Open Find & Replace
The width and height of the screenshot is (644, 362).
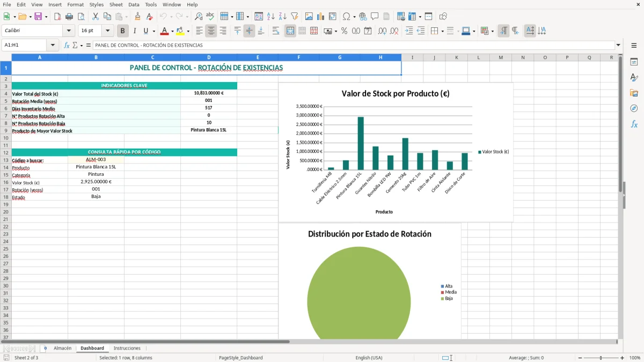pyautogui.click(x=199, y=17)
